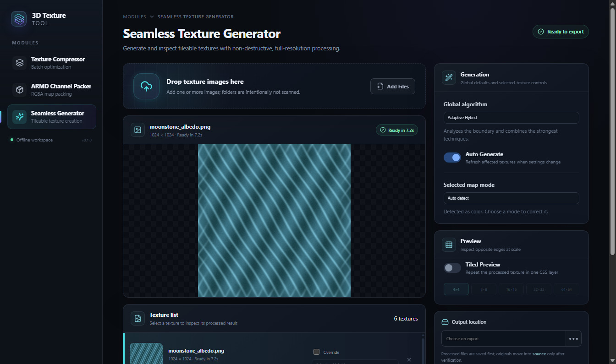Click the Ready to export badge
The width and height of the screenshot is (616, 364).
[x=561, y=32]
